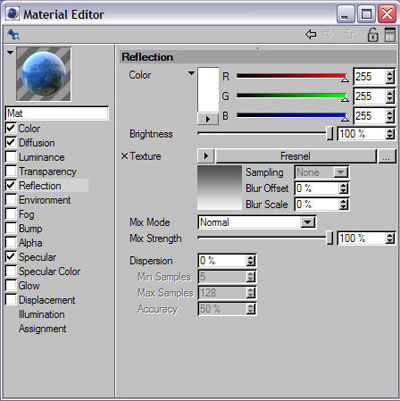Click the pin icon in the toolbar
This screenshot has height=401, width=400.
tap(14, 34)
